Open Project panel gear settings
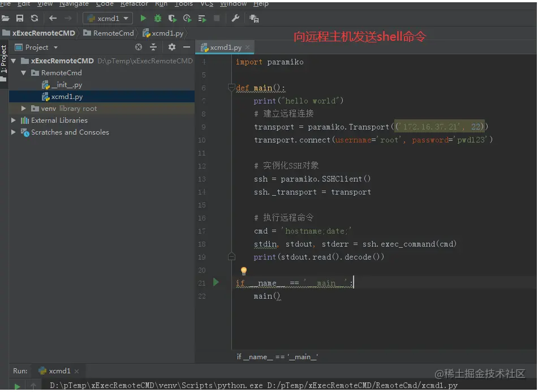 tap(172, 48)
